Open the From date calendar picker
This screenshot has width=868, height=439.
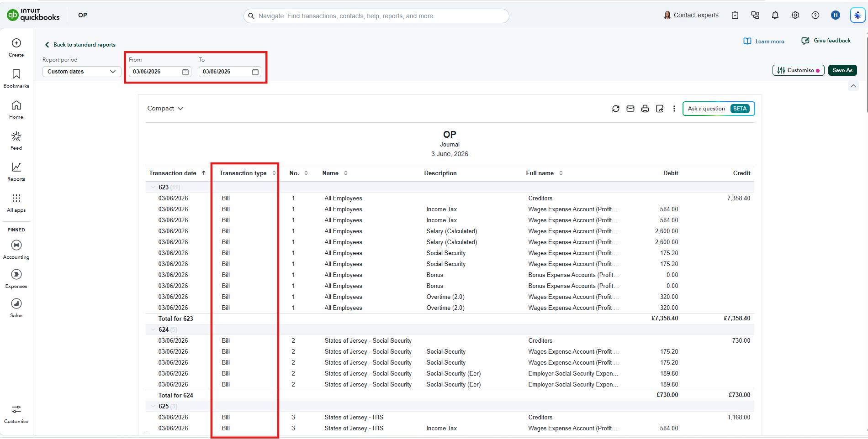click(x=185, y=72)
